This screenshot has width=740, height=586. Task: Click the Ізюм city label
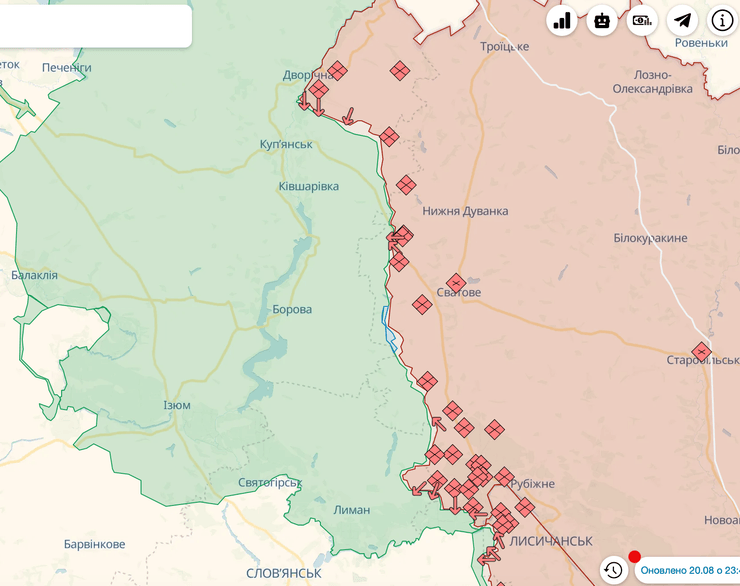click(x=176, y=405)
